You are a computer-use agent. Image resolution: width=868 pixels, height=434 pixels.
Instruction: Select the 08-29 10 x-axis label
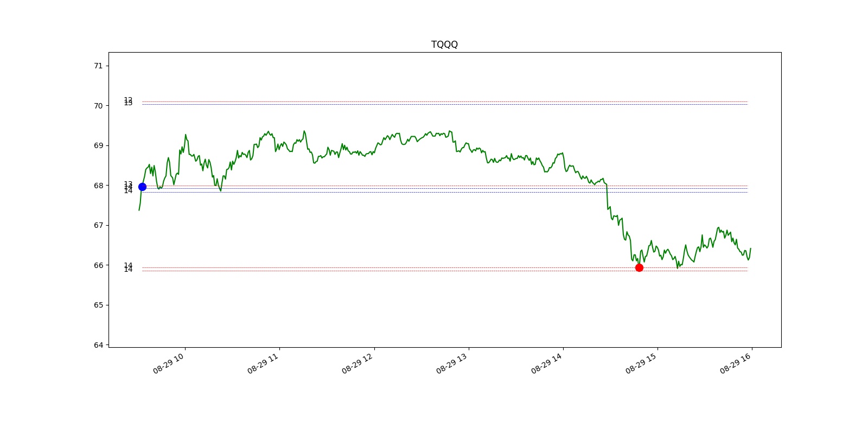[169, 363]
